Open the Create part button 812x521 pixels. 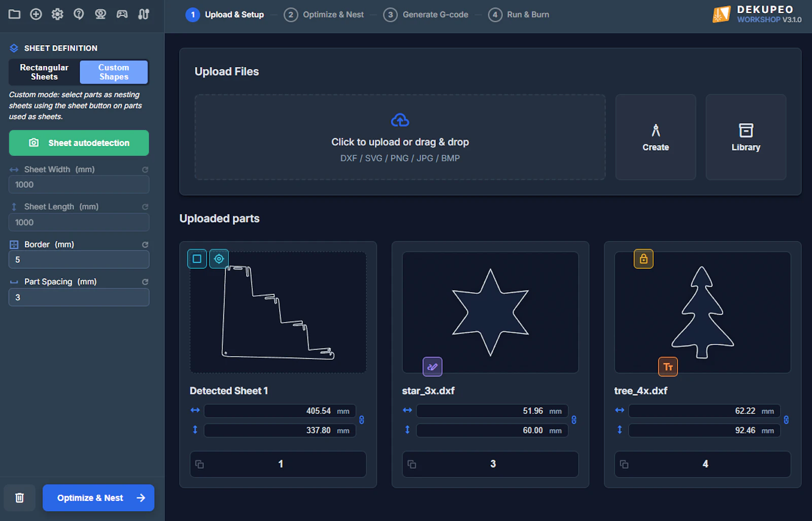[x=656, y=137]
